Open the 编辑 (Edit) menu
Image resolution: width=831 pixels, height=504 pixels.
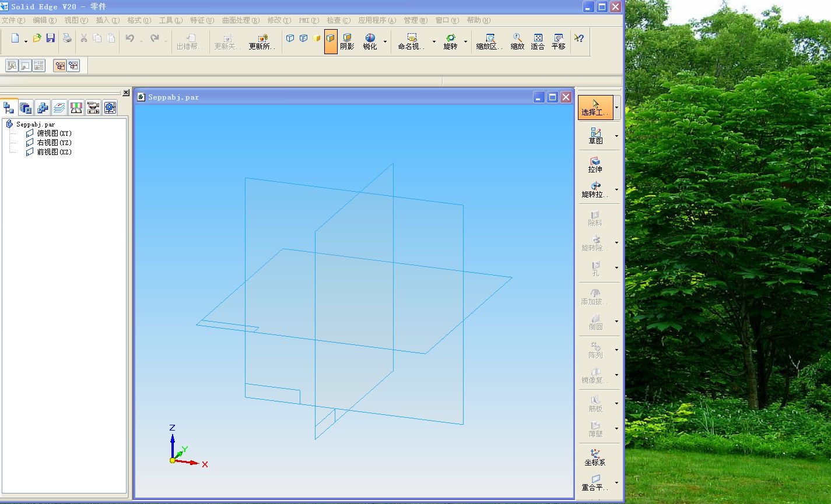(x=45, y=20)
